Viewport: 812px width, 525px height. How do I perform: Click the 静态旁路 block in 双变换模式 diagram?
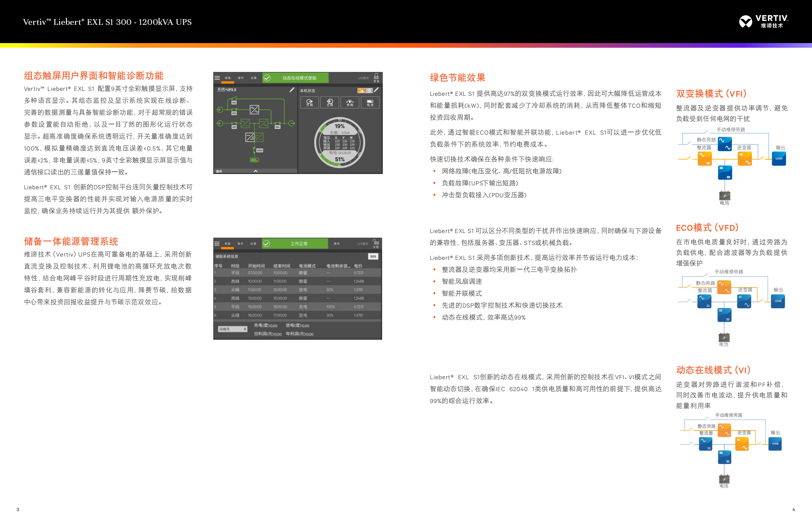click(x=725, y=144)
